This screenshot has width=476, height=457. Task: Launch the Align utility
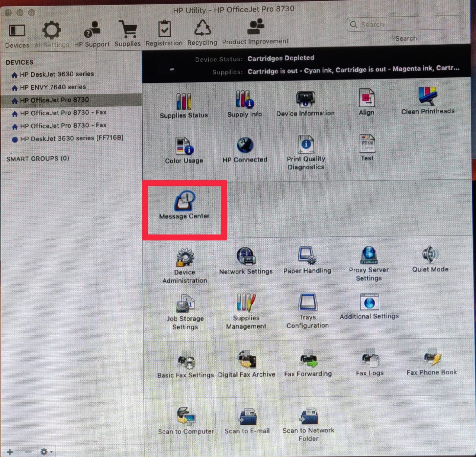coord(366,102)
